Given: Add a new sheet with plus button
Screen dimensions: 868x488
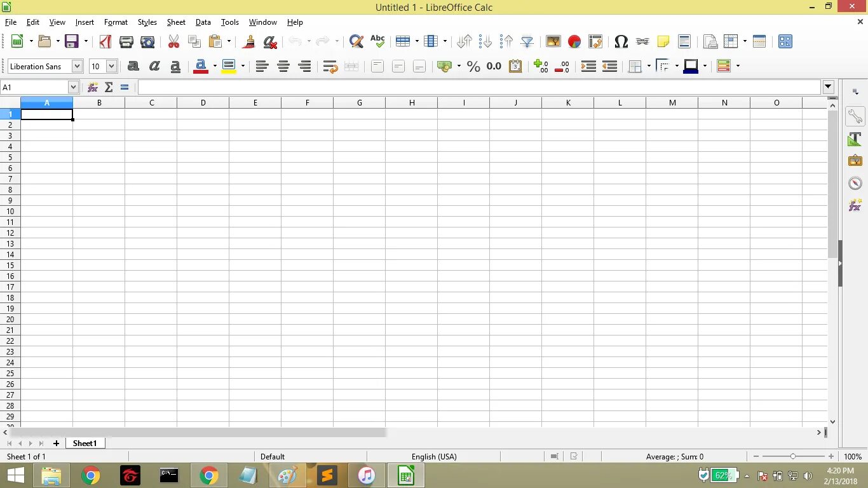Looking at the screenshot, I should coord(56,444).
